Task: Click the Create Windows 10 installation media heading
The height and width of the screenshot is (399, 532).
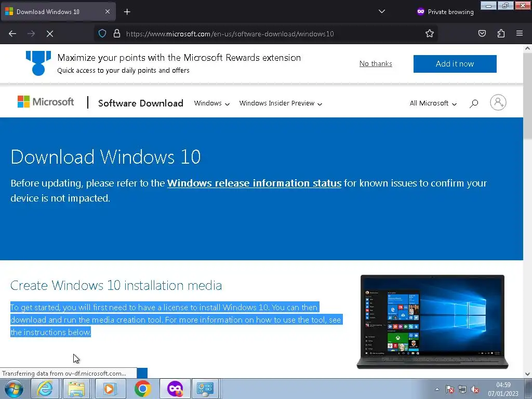Action: pos(116,285)
